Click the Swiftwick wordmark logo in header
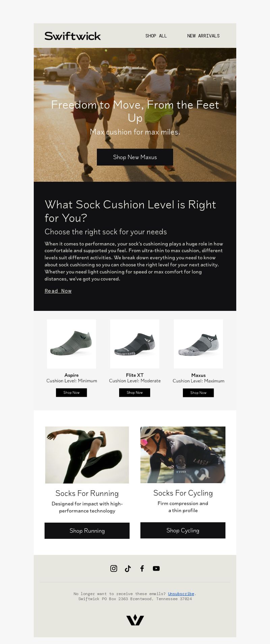 73,36
